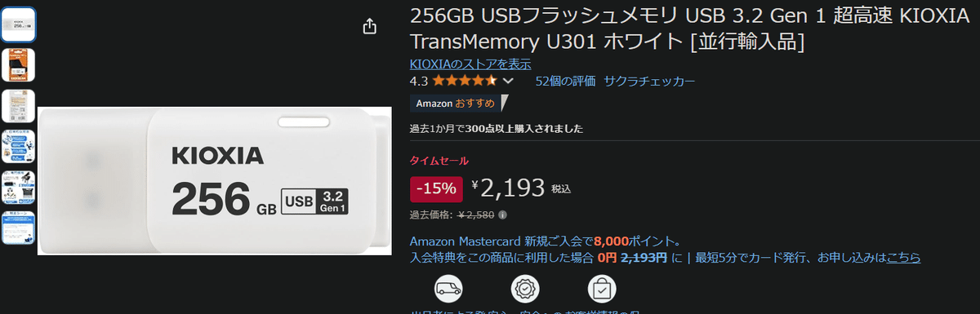Select the sixth product thumbnail
The image size is (980, 314).
click(x=18, y=228)
